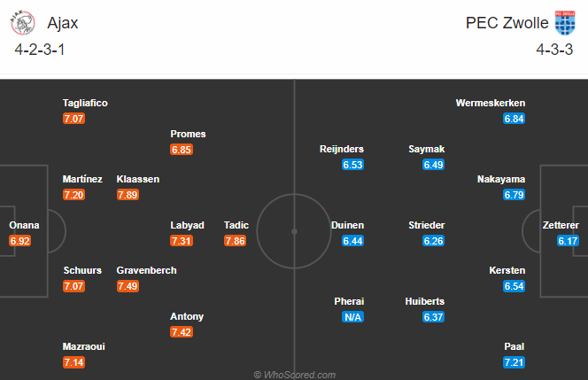Click the Ajax team name
588x380 pixels.
point(63,23)
